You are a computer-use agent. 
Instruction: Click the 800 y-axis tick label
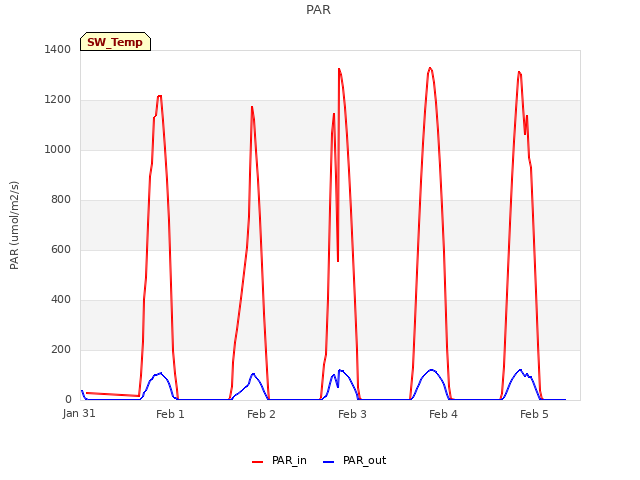(x=61, y=200)
